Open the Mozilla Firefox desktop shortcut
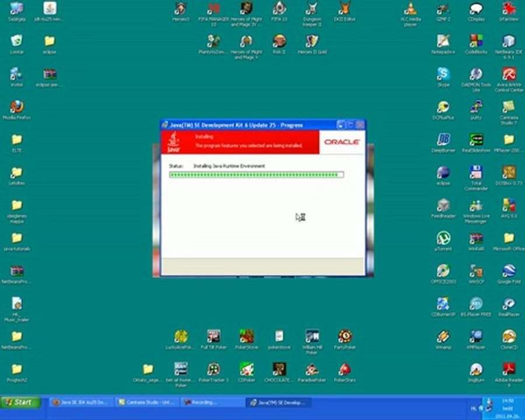 click(x=16, y=110)
